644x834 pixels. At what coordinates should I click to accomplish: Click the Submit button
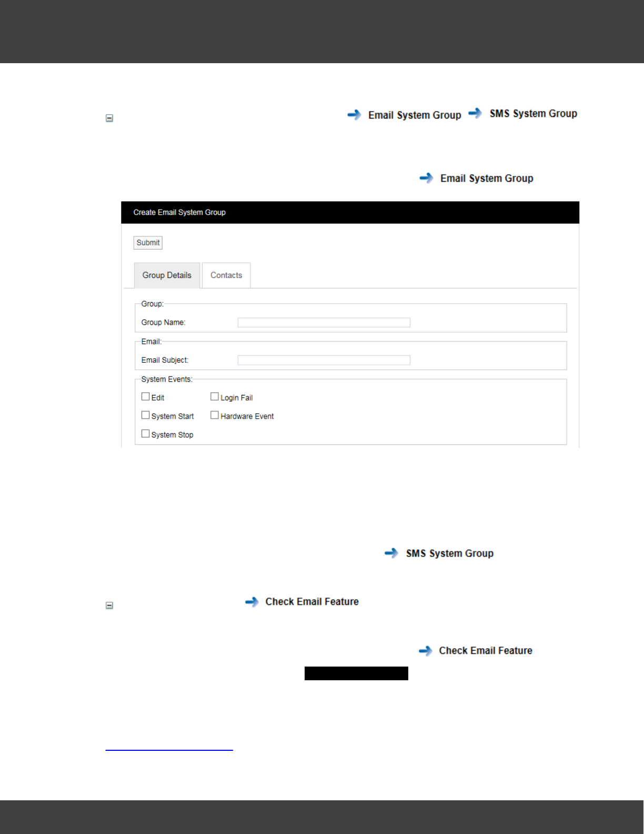pyautogui.click(x=148, y=243)
